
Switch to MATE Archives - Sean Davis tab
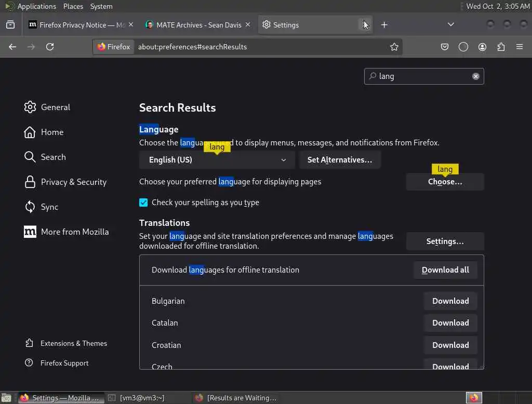tap(198, 25)
